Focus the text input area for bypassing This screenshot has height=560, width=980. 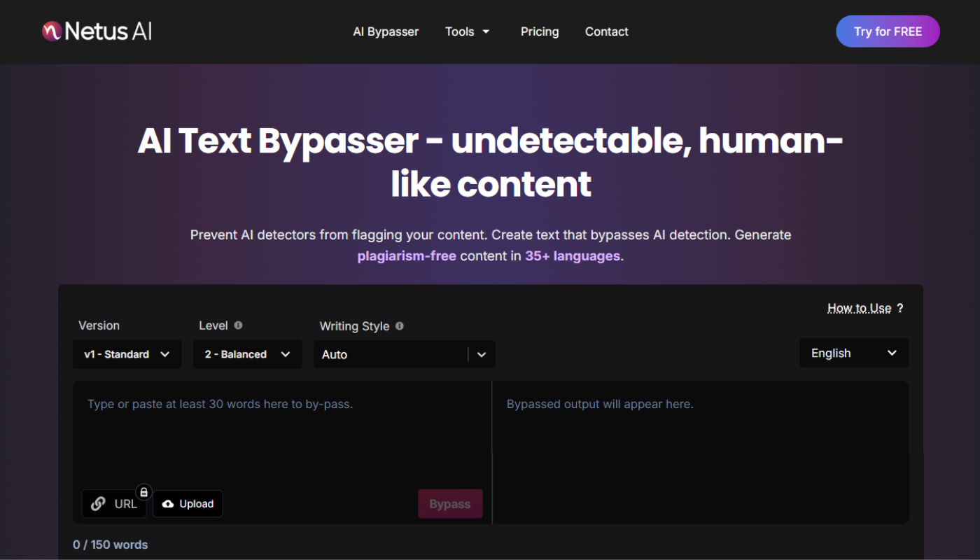click(x=280, y=434)
